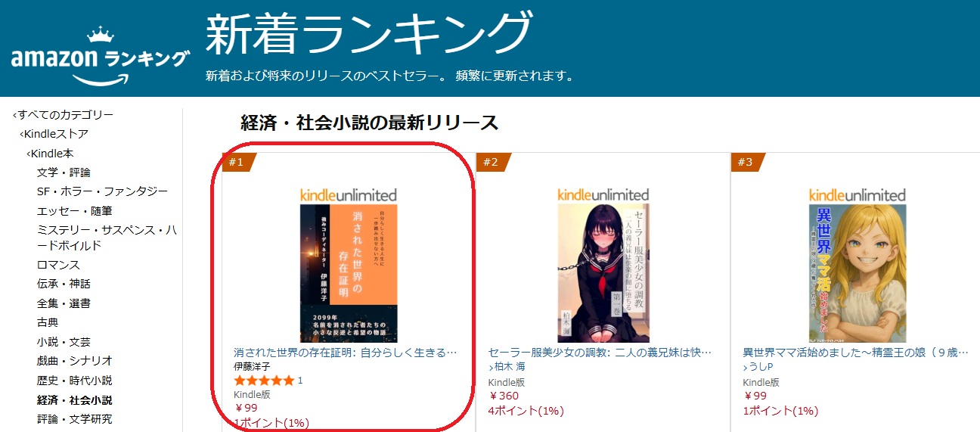
Task: Select SF・ホラー・ファンタジー category
Action: point(102,191)
